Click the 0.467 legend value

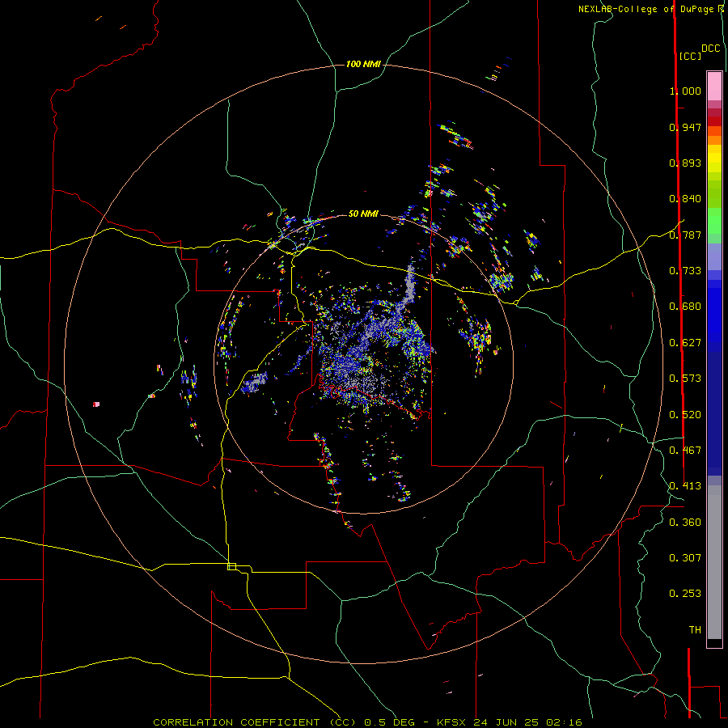pos(685,451)
